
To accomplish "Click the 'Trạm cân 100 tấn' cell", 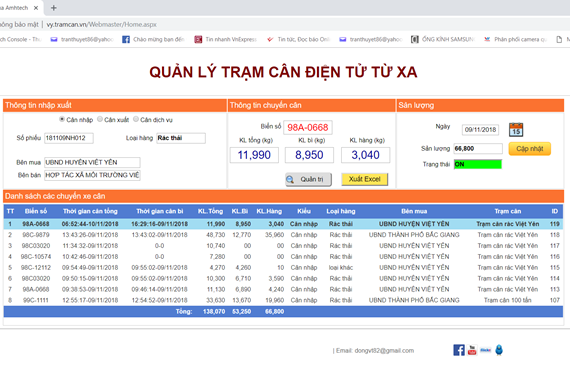I will 507,300.
